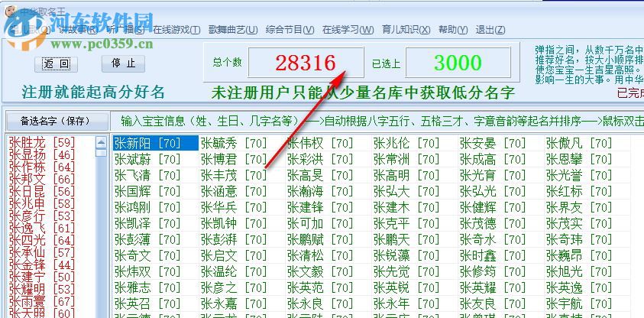Screen dimensions: 644x318
Task: Click the 已选上 counter showing 3000
Action: 458,63
